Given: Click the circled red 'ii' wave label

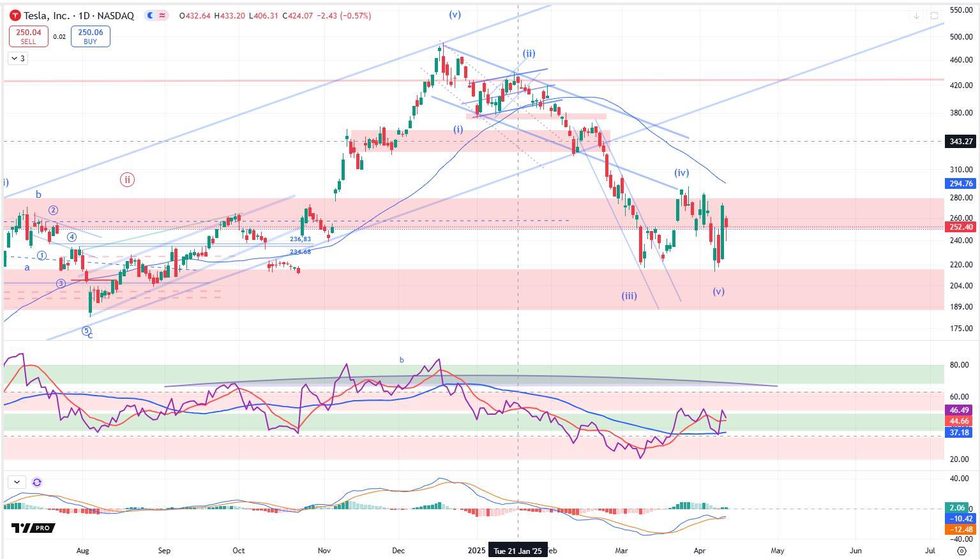Looking at the screenshot, I should (127, 180).
